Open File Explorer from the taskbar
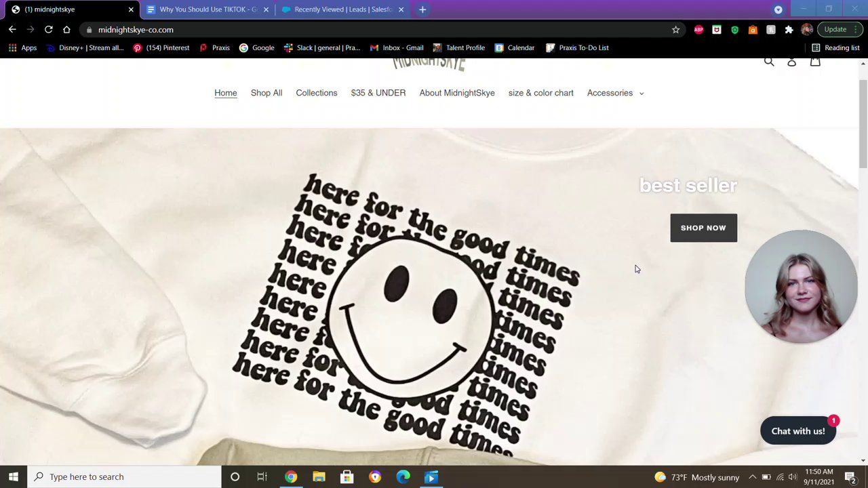The image size is (868, 488). [319, 477]
